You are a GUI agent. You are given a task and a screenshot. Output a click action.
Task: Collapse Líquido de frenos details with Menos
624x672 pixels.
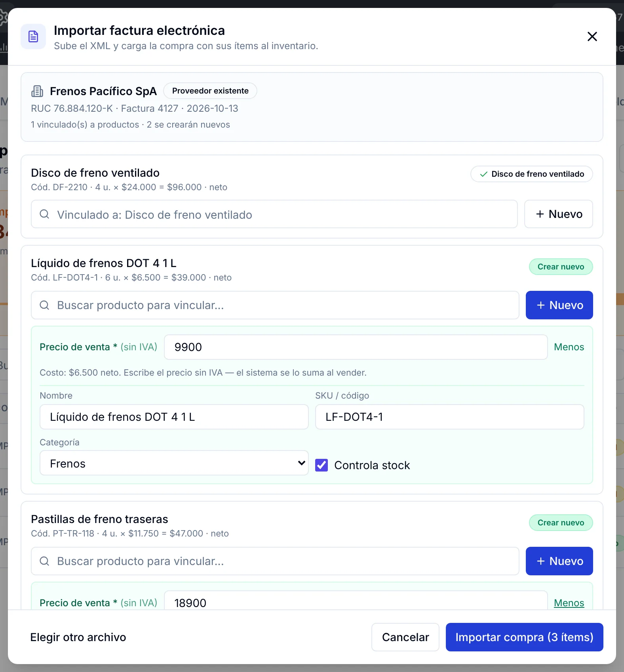click(569, 347)
